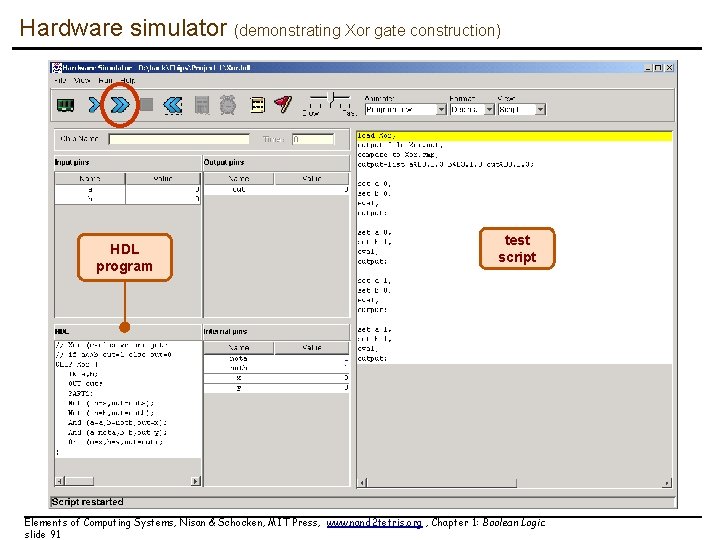Select the x row in Internal pins

(276, 378)
